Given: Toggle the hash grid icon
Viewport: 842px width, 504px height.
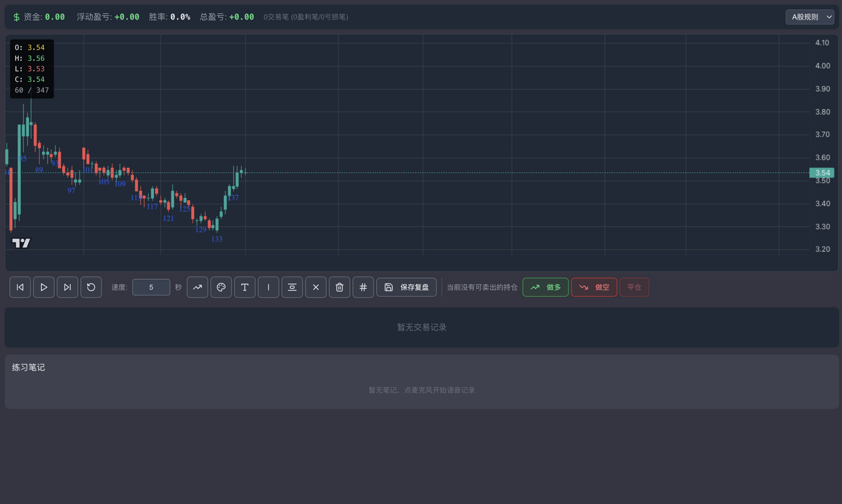Looking at the screenshot, I should coord(364,287).
